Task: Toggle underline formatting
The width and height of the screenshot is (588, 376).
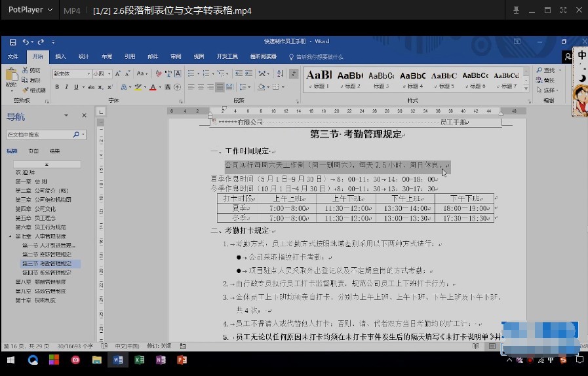Action: (x=76, y=87)
